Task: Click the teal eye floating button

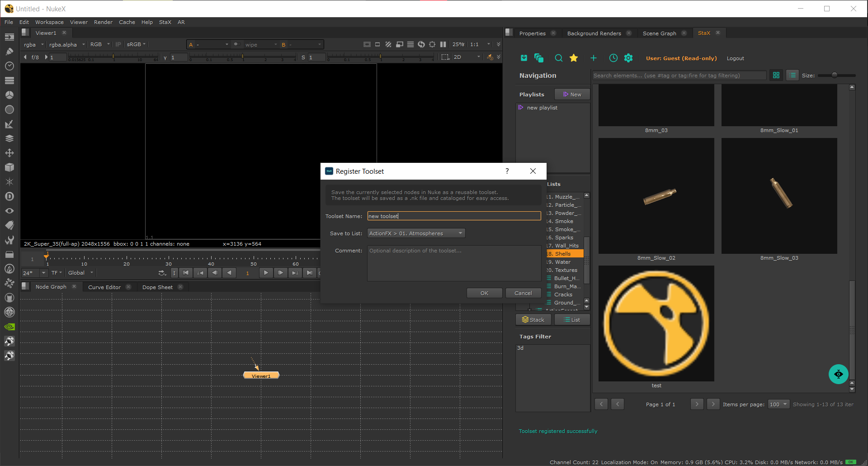Action: tap(838, 374)
